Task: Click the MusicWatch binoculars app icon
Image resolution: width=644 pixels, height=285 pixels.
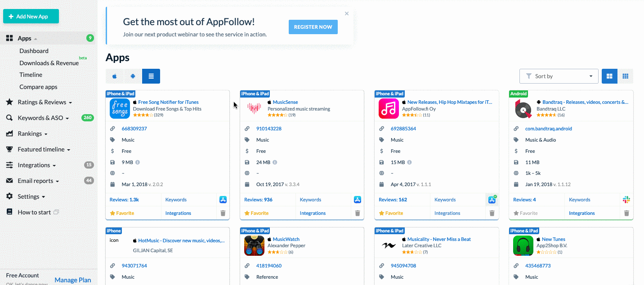Action: [254, 246]
